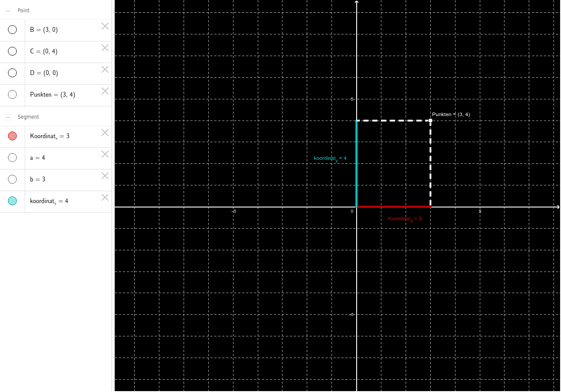Delete point C with its X icon
The width and height of the screenshot is (561, 392).
(x=105, y=48)
